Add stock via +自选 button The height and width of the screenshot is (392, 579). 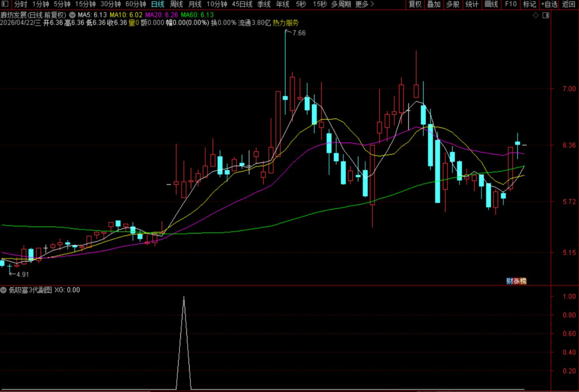549,4
